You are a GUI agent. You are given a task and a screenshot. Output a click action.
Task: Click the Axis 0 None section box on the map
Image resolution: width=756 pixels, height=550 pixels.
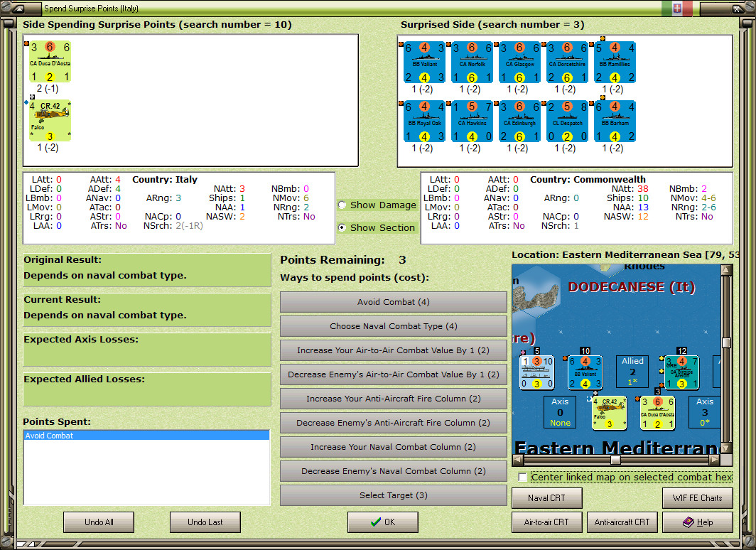[x=560, y=412]
